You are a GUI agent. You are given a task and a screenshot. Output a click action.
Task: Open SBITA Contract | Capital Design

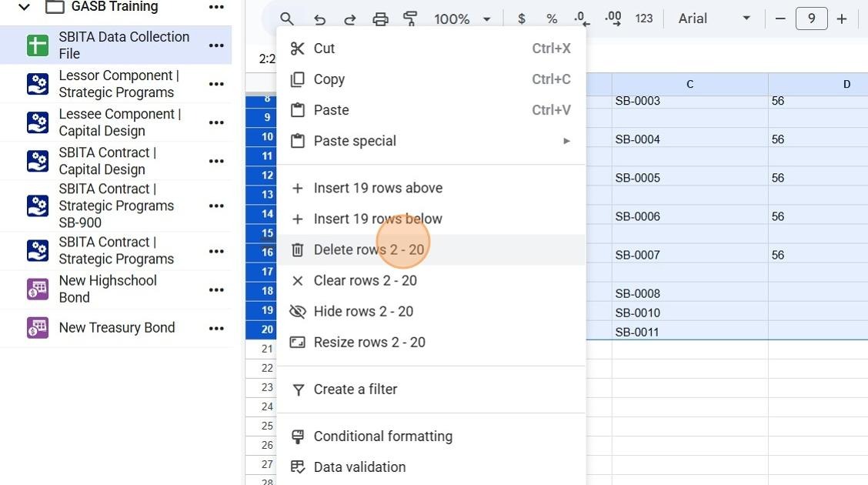115,161
